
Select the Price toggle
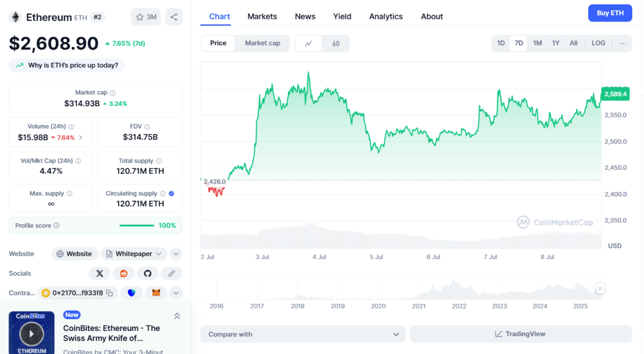coord(218,43)
